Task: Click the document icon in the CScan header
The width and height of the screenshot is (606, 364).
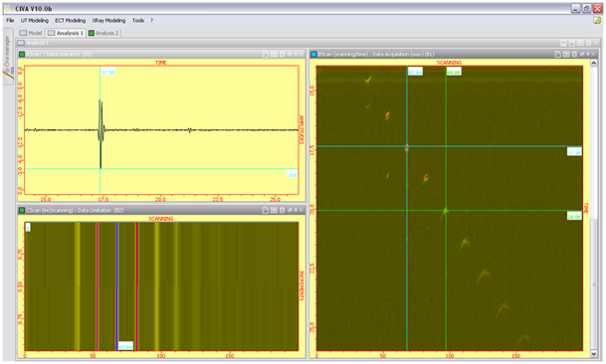Action: pyautogui.click(x=265, y=210)
